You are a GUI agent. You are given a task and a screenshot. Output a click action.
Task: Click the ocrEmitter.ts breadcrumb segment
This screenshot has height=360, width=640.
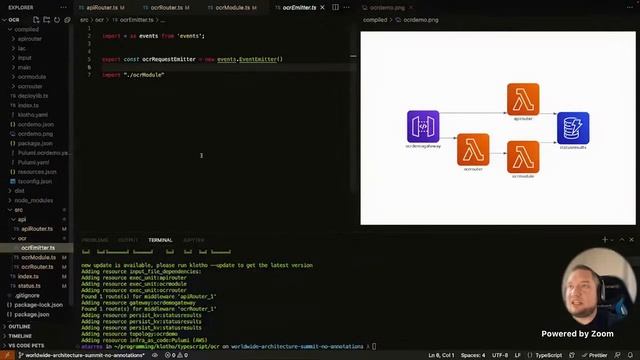[136, 20]
